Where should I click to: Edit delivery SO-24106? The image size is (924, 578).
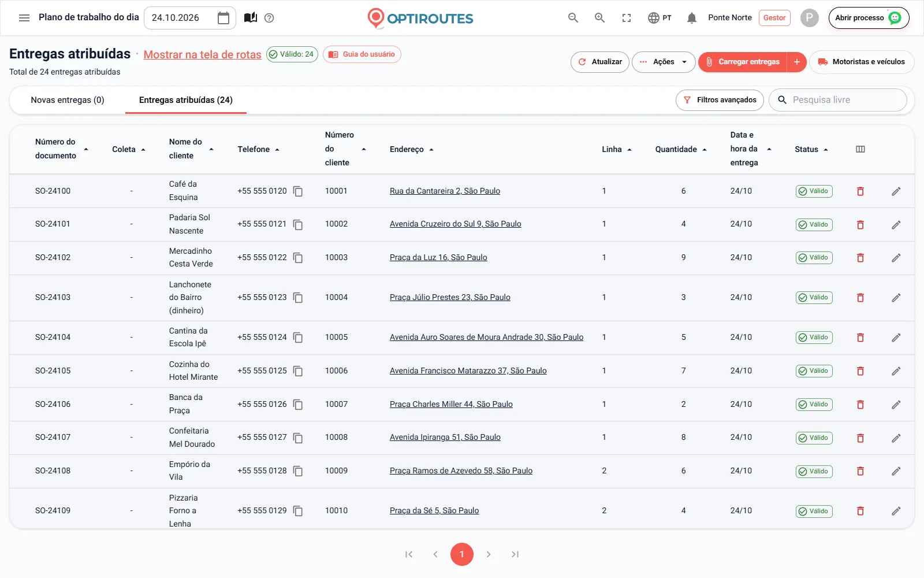tap(896, 405)
